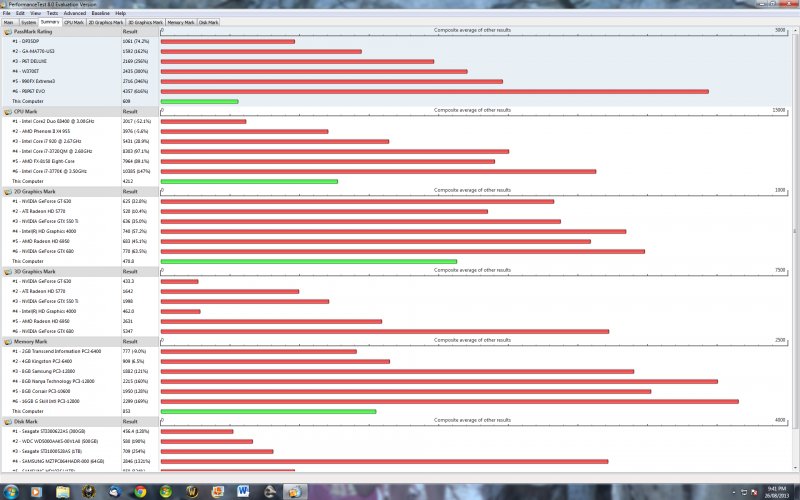The height and width of the screenshot is (500, 800).
Task: Open the media player taskbar icon
Action: 36,492
